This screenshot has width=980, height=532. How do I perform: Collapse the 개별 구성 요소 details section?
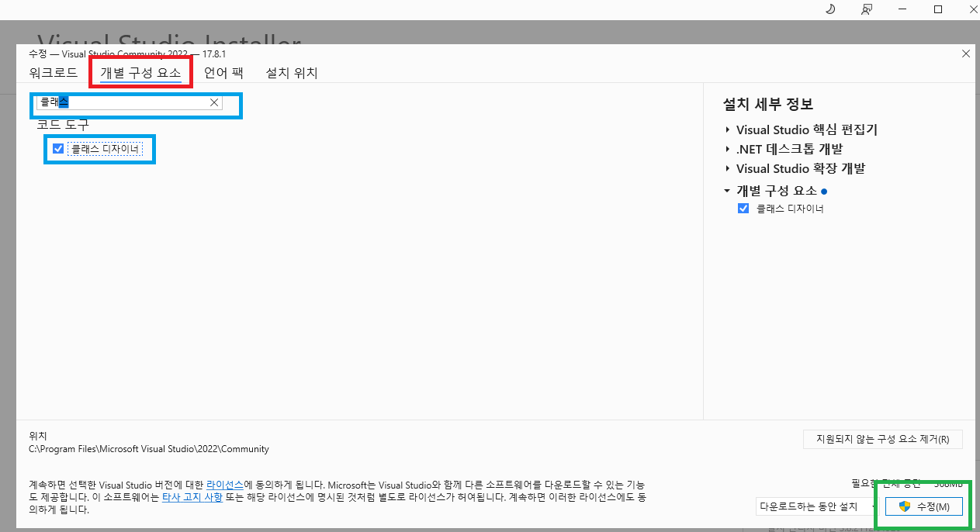[x=727, y=190]
